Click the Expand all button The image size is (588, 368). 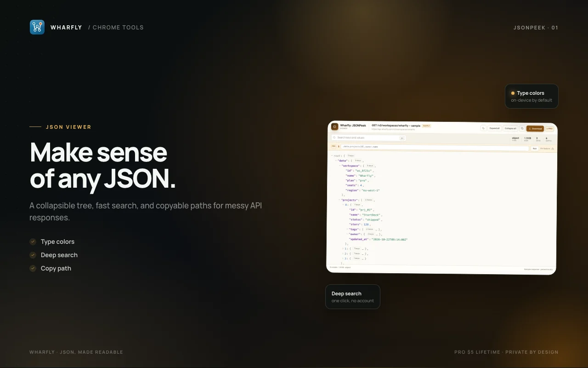tap(494, 128)
